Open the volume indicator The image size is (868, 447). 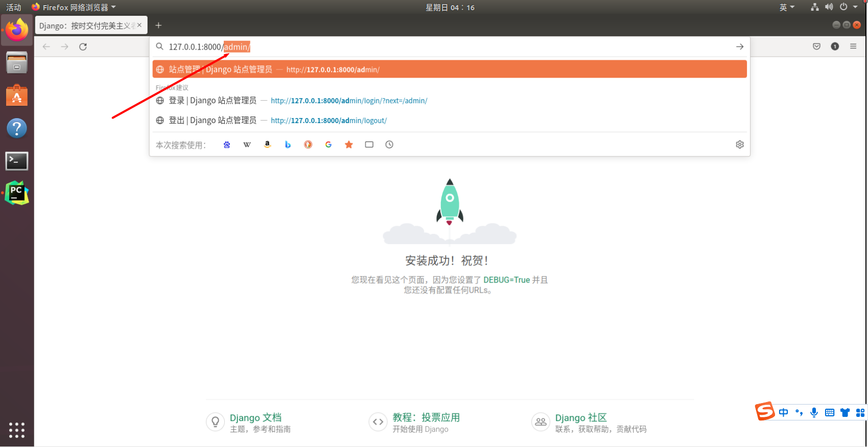point(829,7)
